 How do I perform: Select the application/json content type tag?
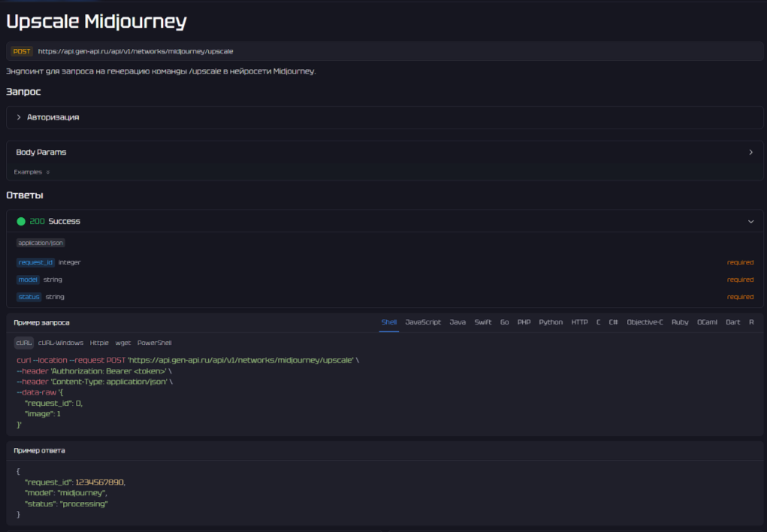pos(41,243)
